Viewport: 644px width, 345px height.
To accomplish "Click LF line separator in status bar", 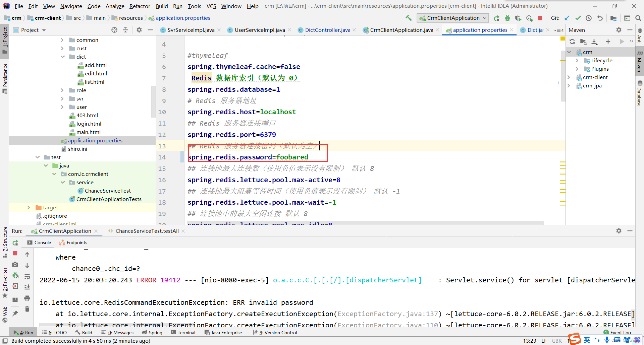I will pos(544,341).
